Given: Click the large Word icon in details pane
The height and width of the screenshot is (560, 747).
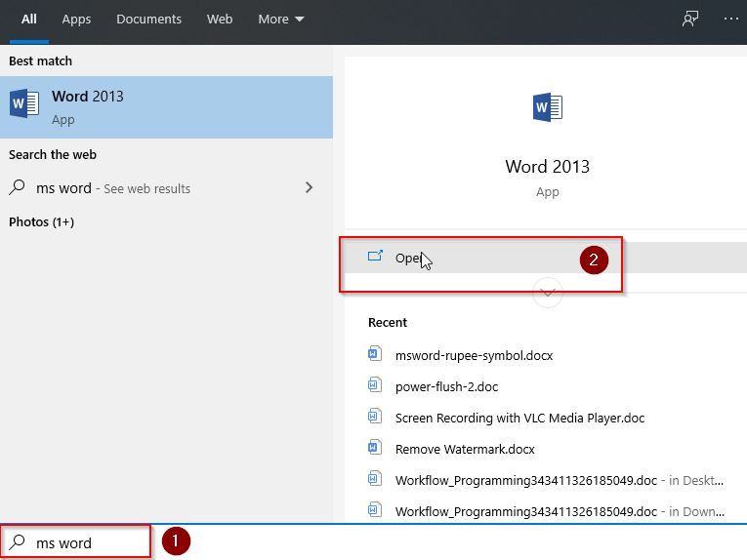Looking at the screenshot, I should [x=547, y=107].
